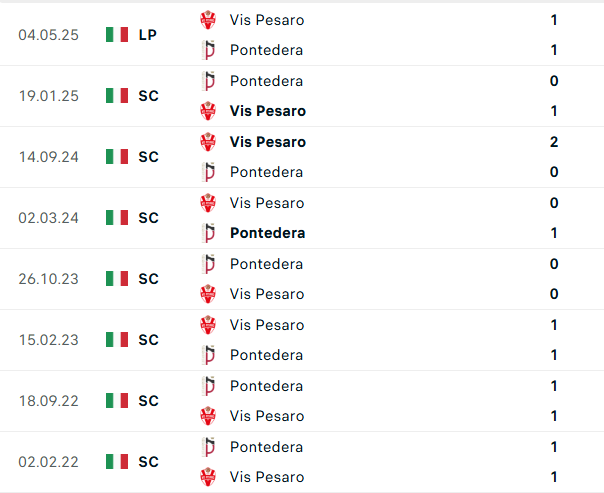The height and width of the screenshot is (493, 604).
Task: Click Pontedera crest in 26.10.23 match
Action: pos(208,264)
